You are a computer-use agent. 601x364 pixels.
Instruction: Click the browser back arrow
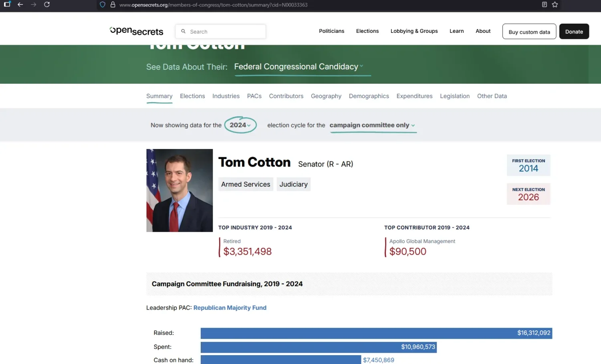20,4
